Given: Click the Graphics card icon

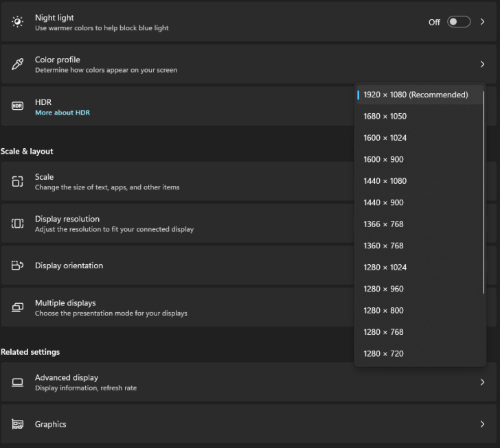Looking at the screenshot, I should coord(17,424).
